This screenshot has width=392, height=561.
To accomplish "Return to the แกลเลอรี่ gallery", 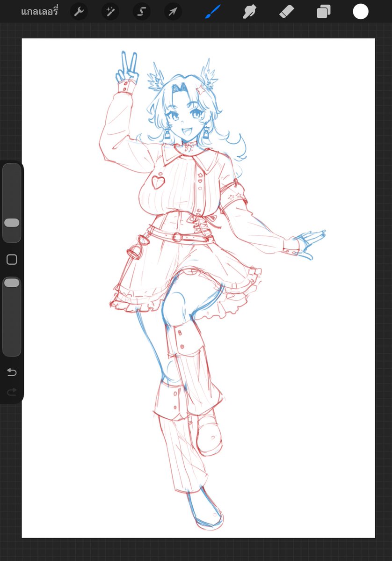I will point(39,12).
